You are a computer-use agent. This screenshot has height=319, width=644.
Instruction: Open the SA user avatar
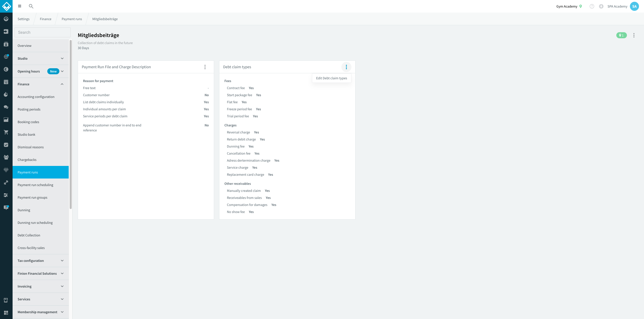click(x=634, y=6)
